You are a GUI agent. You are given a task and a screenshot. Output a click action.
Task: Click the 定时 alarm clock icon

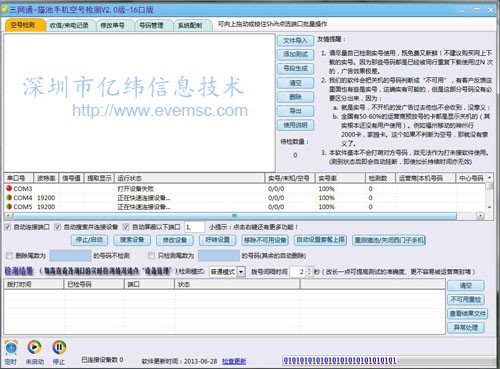(11, 348)
